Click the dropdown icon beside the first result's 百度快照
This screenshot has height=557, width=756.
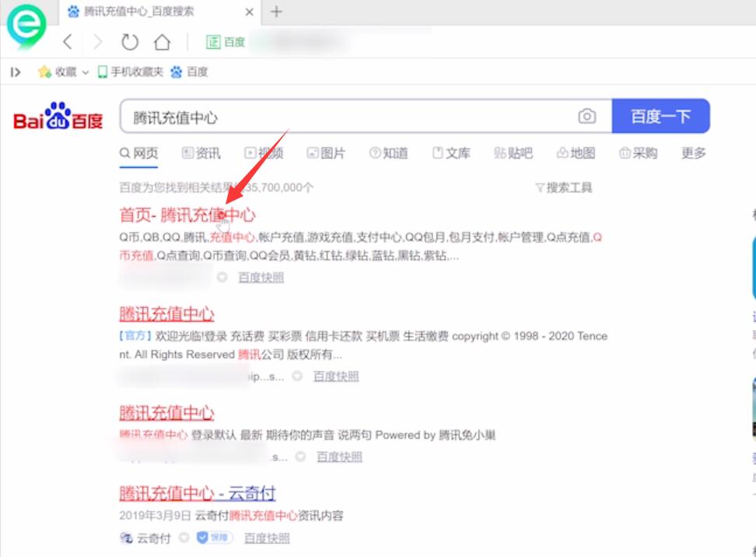[x=222, y=277]
